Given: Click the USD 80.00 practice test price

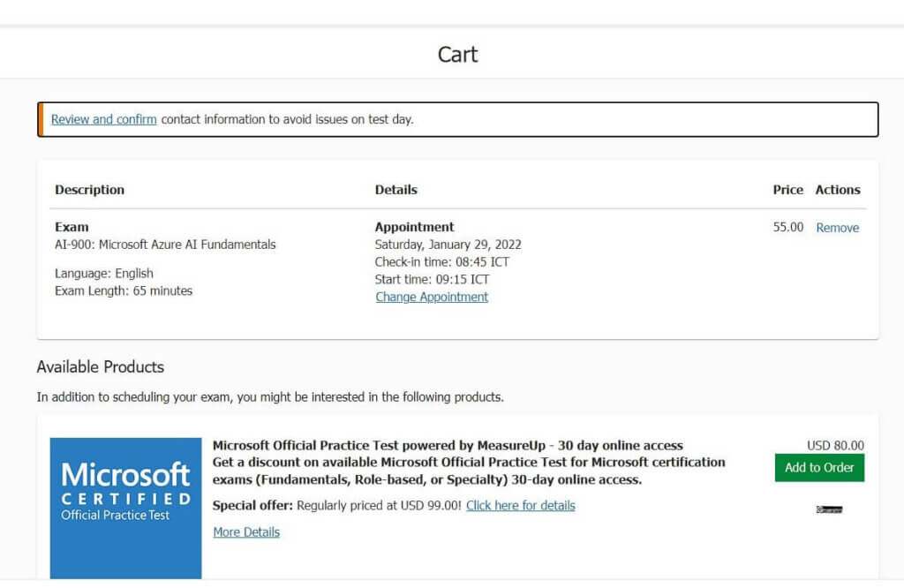Looking at the screenshot, I should coord(835,446).
